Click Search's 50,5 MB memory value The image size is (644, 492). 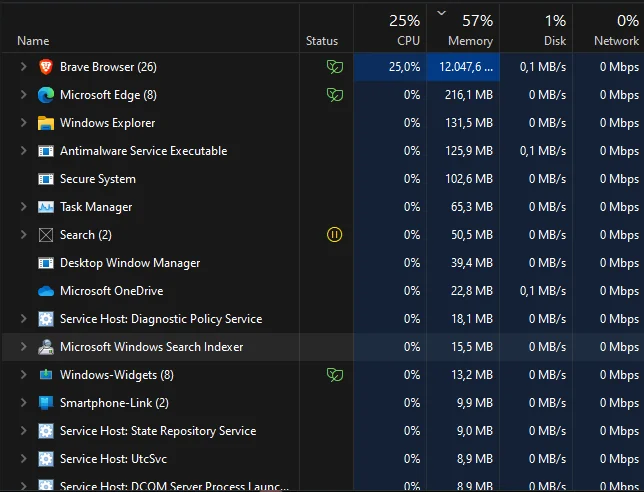pyautogui.click(x=472, y=235)
